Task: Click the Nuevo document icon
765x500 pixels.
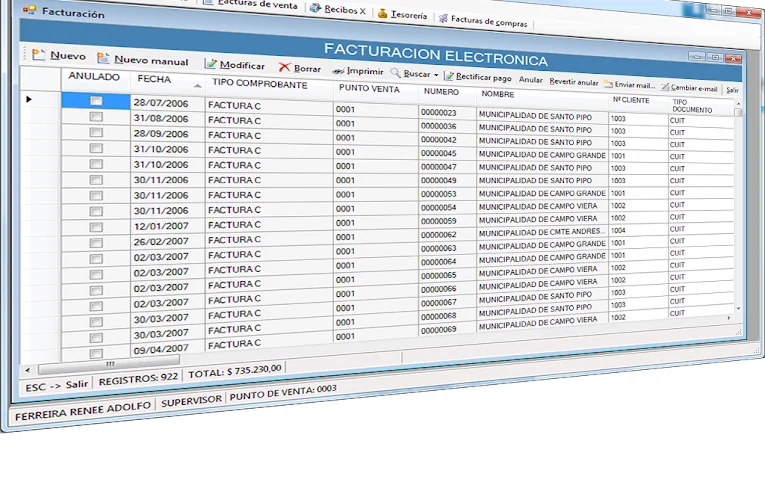Action: tap(39, 54)
